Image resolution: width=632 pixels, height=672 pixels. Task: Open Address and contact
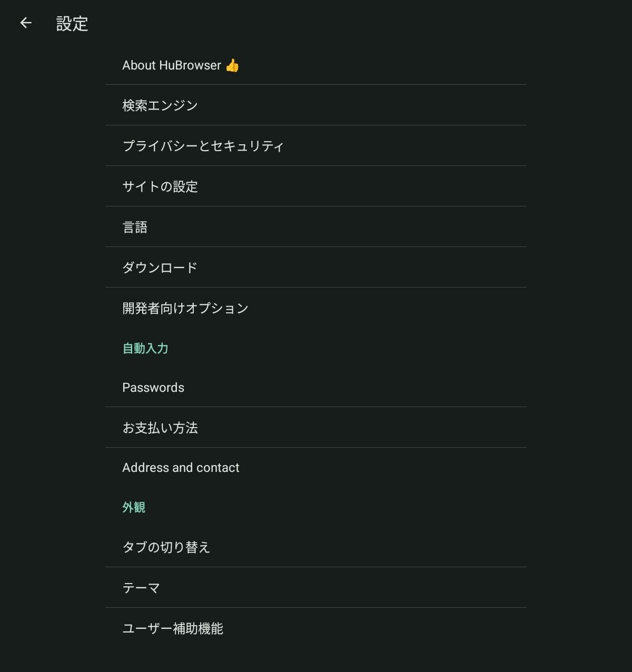click(x=316, y=468)
